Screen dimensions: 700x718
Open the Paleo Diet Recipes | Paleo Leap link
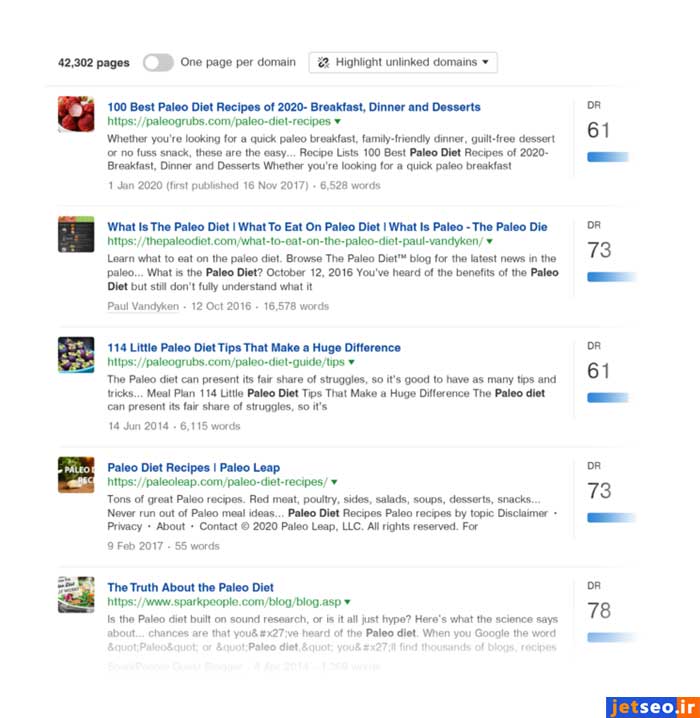point(193,467)
